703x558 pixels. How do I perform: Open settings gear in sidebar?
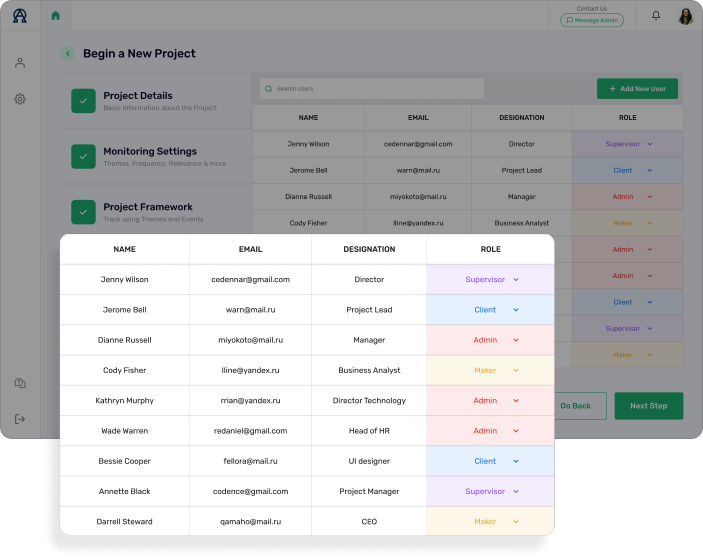[20, 99]
